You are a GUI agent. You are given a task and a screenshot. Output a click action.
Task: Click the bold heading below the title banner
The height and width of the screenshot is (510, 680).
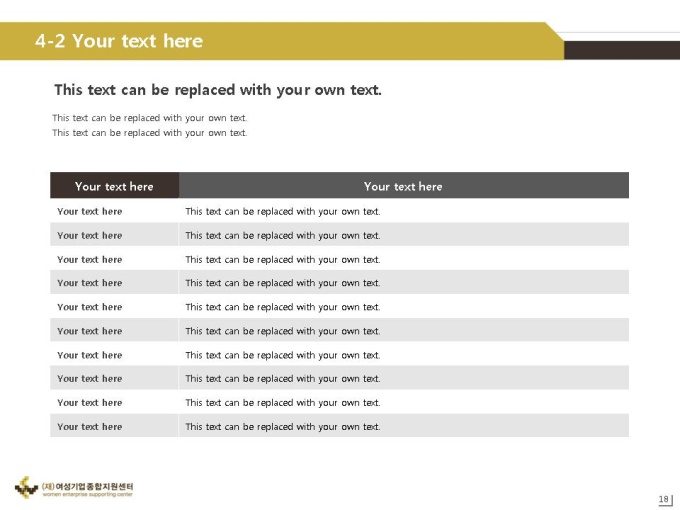218,90
